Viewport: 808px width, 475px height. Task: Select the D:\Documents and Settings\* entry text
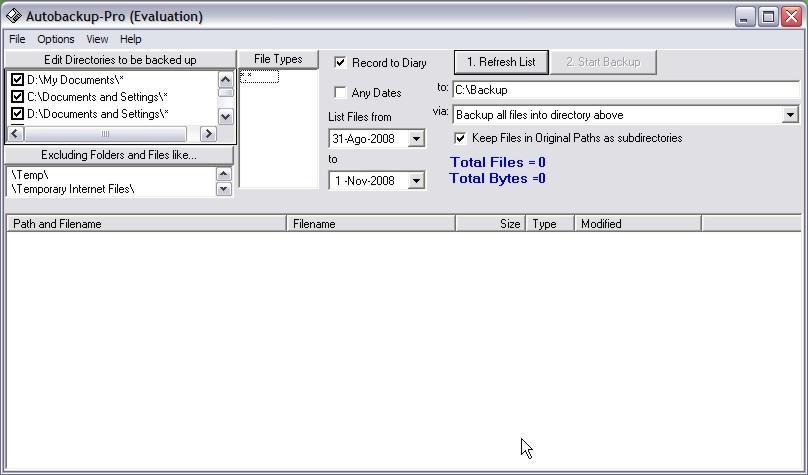coord(97,114)
